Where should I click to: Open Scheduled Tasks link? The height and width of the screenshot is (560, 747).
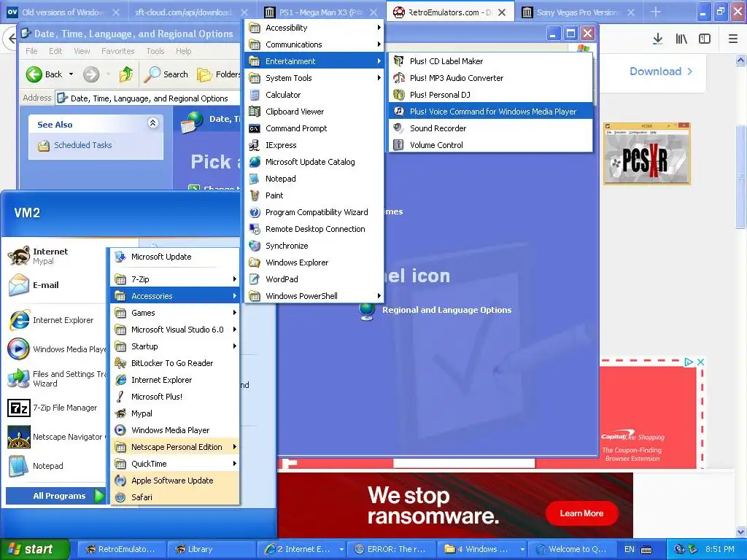(82, 145)
